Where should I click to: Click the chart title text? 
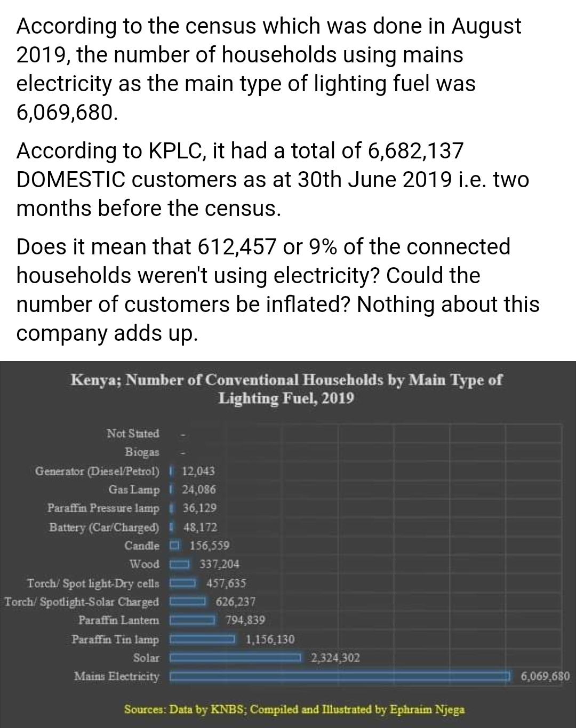point(286,389)
